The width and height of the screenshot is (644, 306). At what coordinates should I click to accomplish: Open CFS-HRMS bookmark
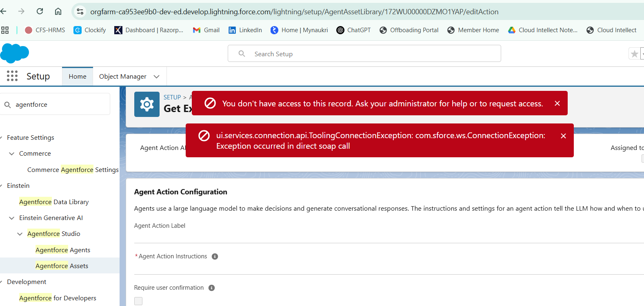pyautogui.click(x=45, y=30)
